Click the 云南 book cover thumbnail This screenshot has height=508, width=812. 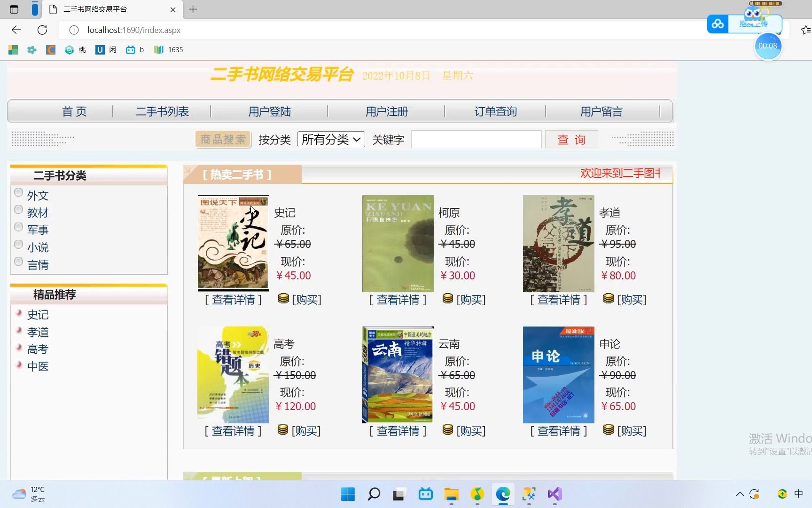pyautogui.click(x=398, y=375)
